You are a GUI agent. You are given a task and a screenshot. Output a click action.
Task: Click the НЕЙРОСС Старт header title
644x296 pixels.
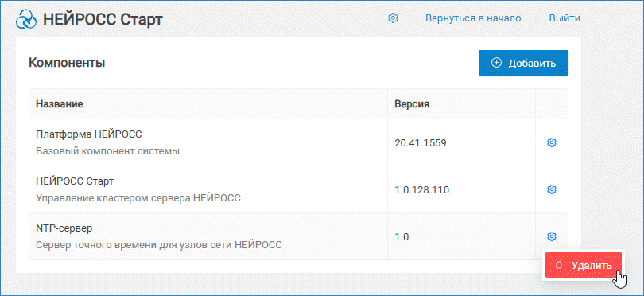point(103,19)
